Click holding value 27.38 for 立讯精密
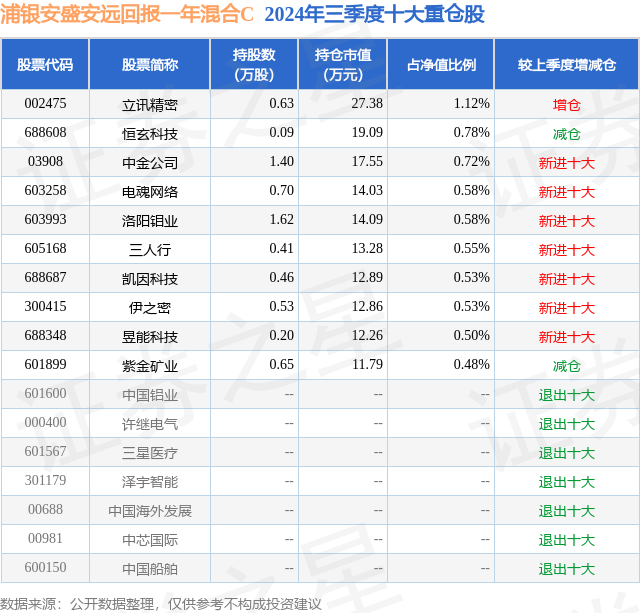640x613 pixels. [x=367, y=104]
